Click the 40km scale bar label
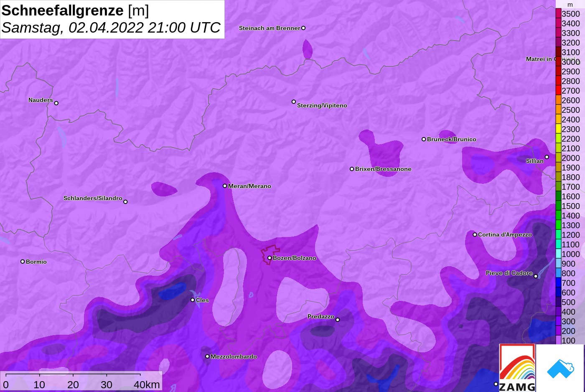 tap(147, 384)
